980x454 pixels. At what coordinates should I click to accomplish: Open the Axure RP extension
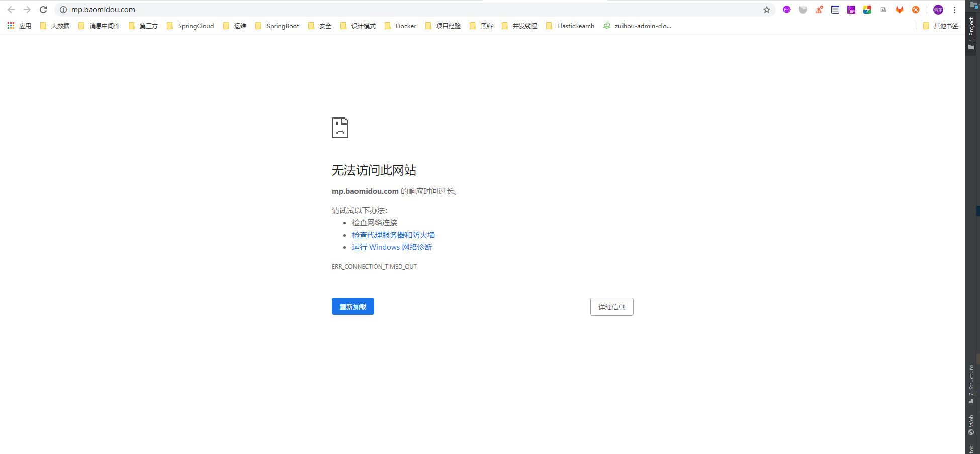[x=851, y=10]
